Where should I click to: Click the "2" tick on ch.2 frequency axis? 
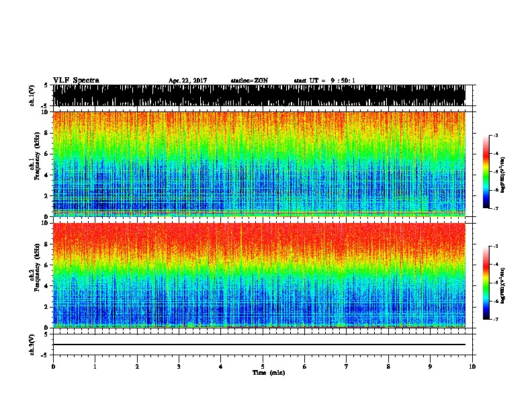[x=46, y=307]
